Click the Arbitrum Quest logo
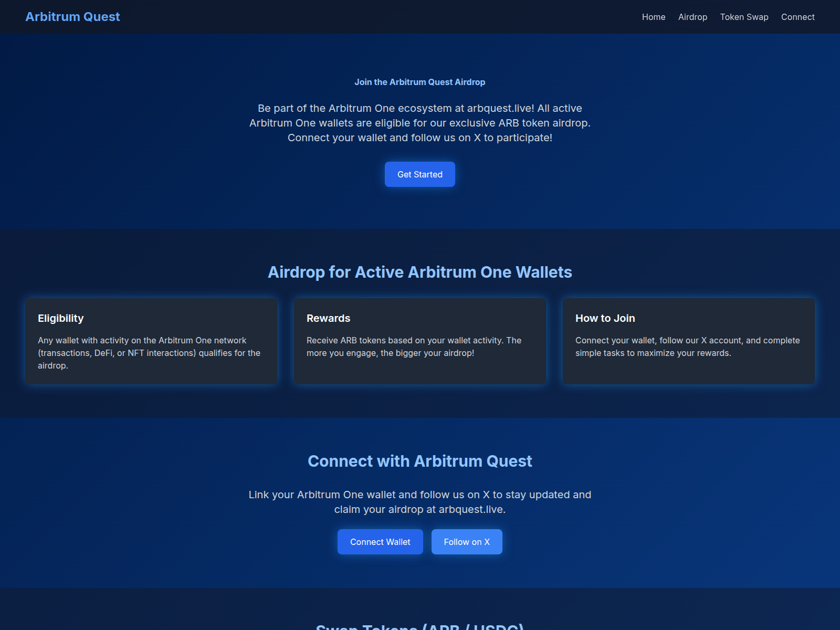This screenshot has width=840, height=630. coord(72,16)
